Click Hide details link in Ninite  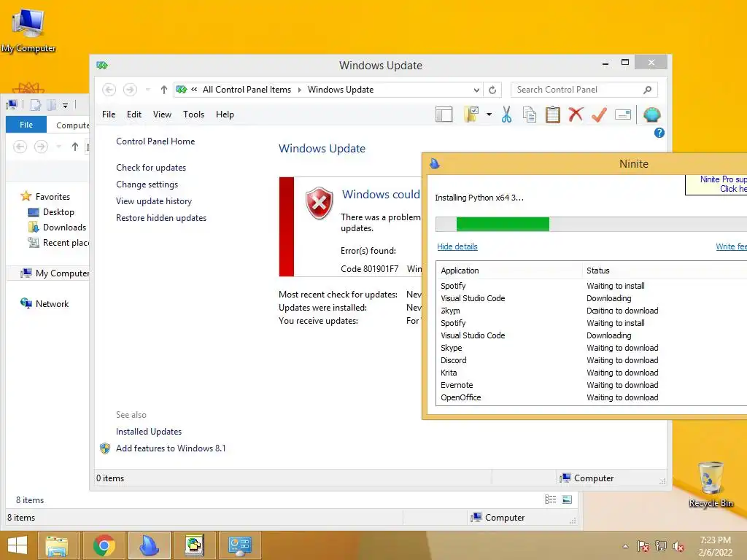click(457, 246)
